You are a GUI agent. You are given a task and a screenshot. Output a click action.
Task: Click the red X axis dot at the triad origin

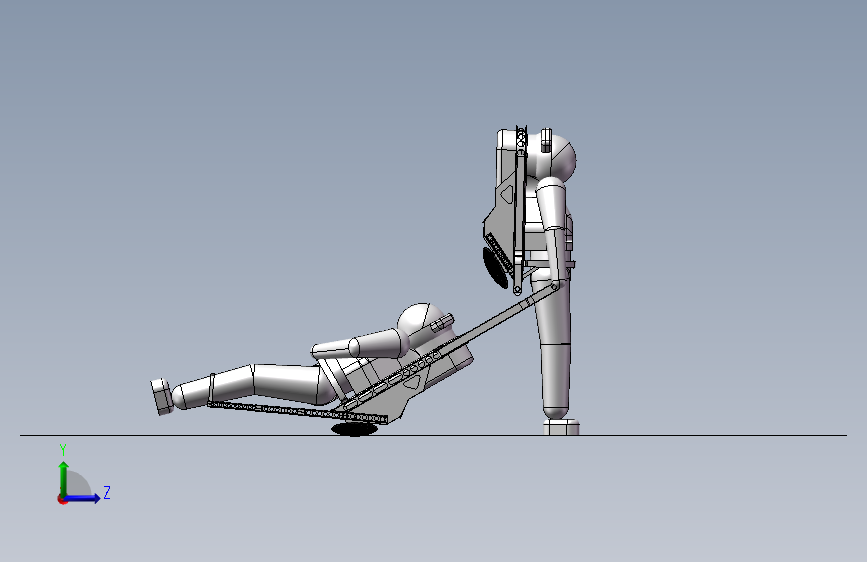[62, 499]
